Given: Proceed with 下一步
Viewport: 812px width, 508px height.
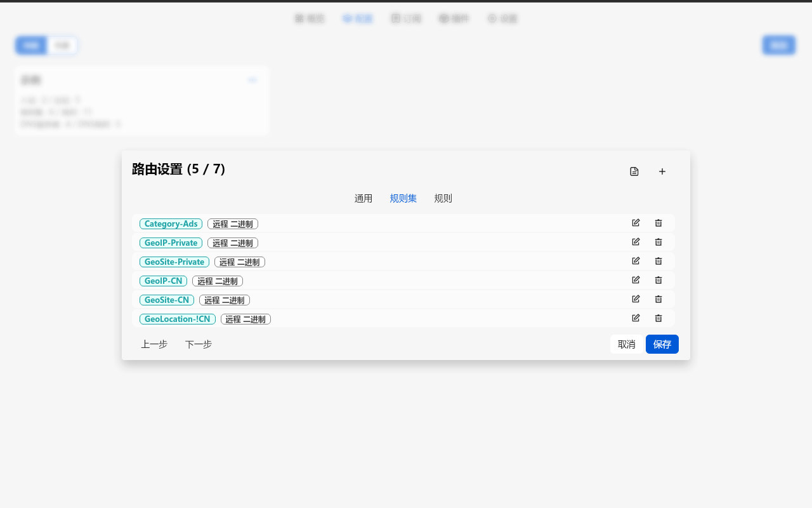Looking at the screenshot, I should pos(199,344).
